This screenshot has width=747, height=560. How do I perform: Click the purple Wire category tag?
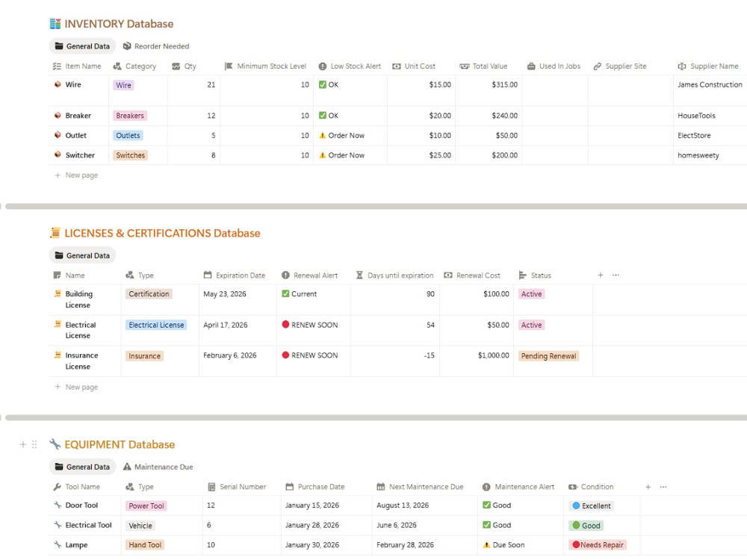click(x=123, y=85)
